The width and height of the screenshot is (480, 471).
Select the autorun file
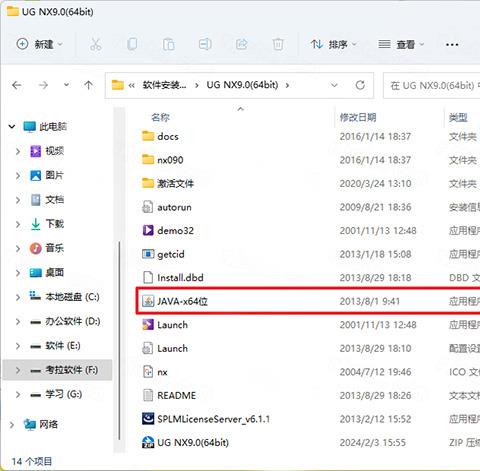(174, 207)
